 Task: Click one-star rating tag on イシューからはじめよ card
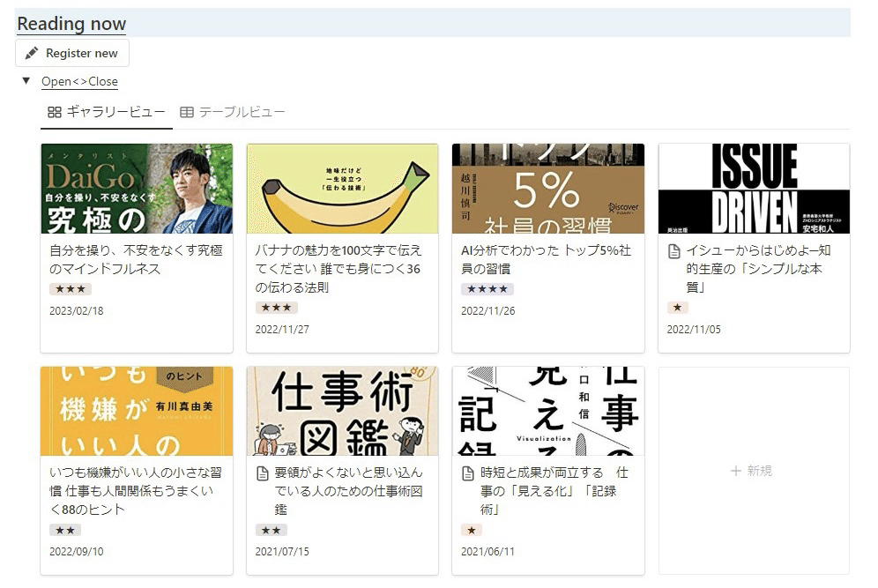pyautogui.click(x=678, y=308)
